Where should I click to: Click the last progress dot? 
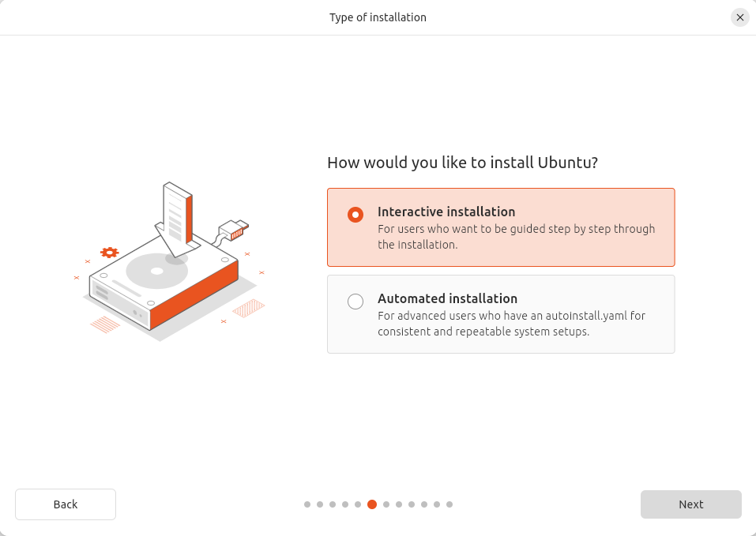(x=449, y=504)
